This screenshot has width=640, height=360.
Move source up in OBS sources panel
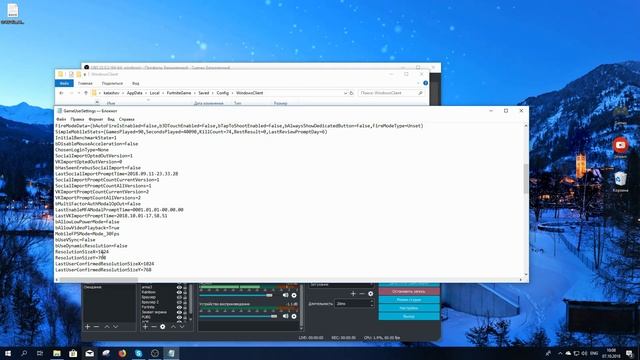click(x=173, y=327)
